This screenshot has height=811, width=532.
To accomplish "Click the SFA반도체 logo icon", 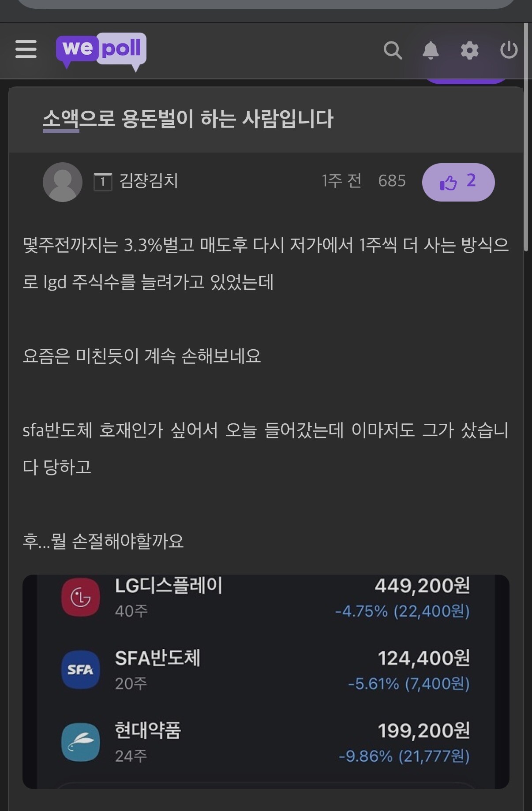I will pos(80,669).
